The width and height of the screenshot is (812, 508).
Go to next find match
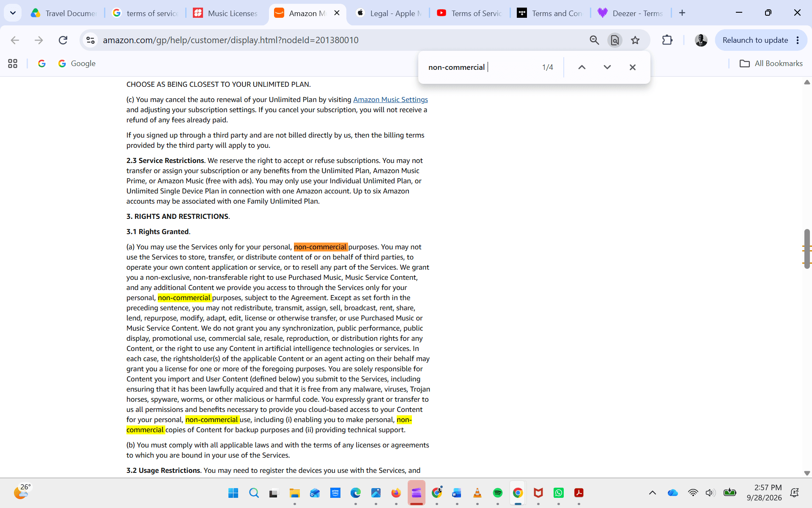point(607,67)
